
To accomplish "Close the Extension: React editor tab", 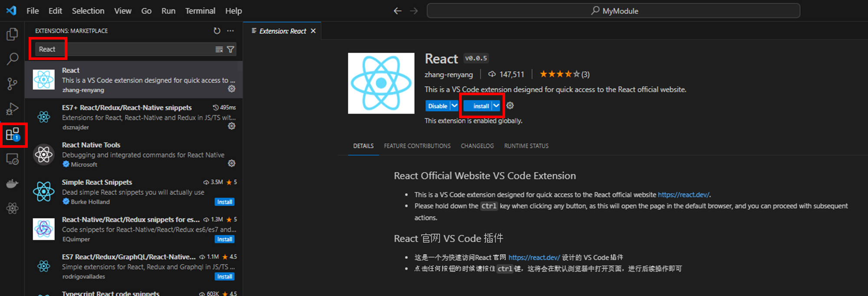I will coord(313,31).
